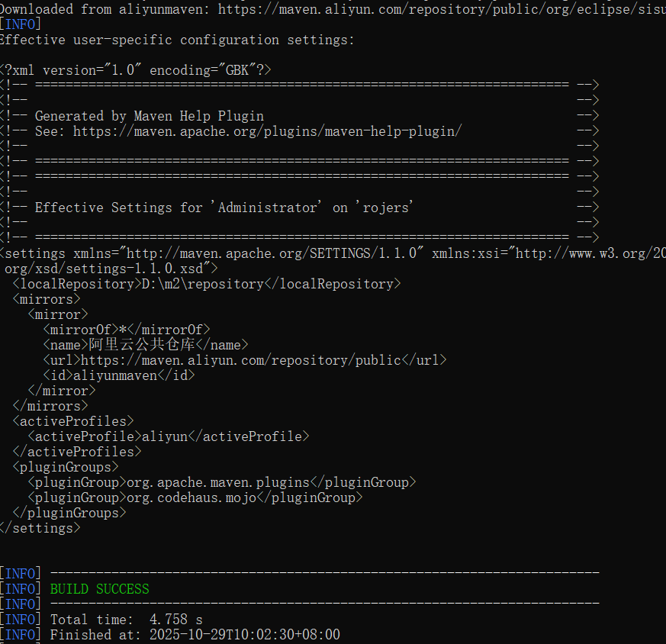The height and width of the screenshot is (644, 666).
Task: Click the 'Effective user-specific configuration settings' heading
Action: click(177, 40)
